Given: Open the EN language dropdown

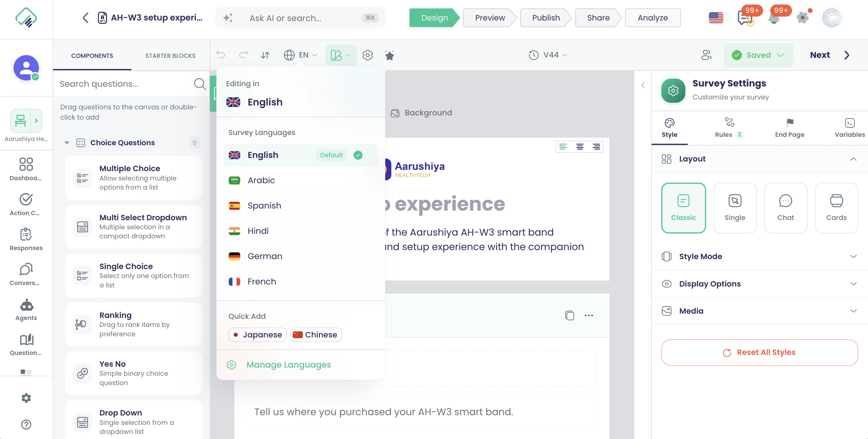Looking at the screenshot, I should (x=300, y=55).
